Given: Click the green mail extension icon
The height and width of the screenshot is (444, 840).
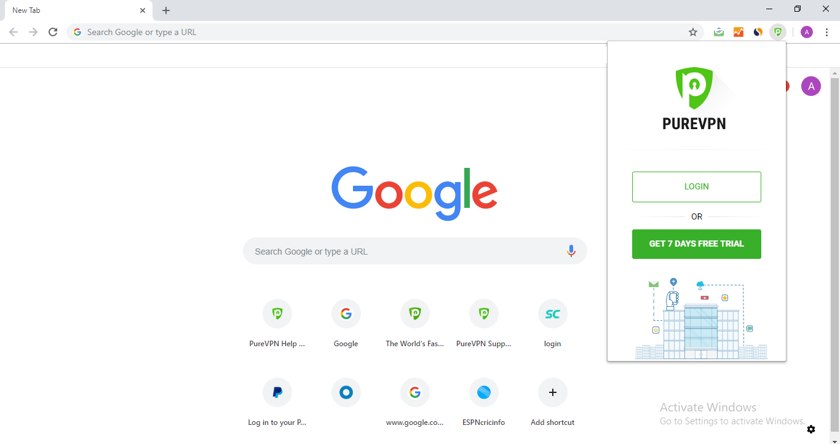Looking at the screenshot, I should tap(718, 32).
